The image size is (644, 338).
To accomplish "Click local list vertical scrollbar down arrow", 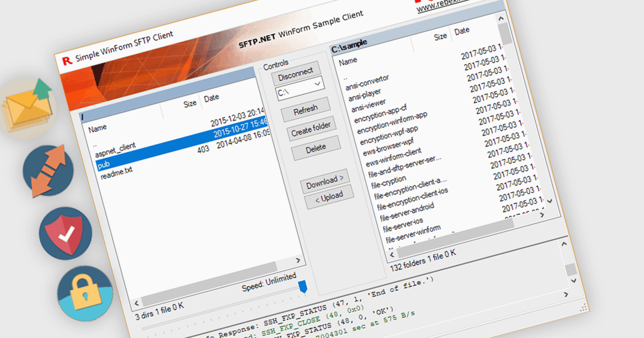I will (x=549, y=201).
